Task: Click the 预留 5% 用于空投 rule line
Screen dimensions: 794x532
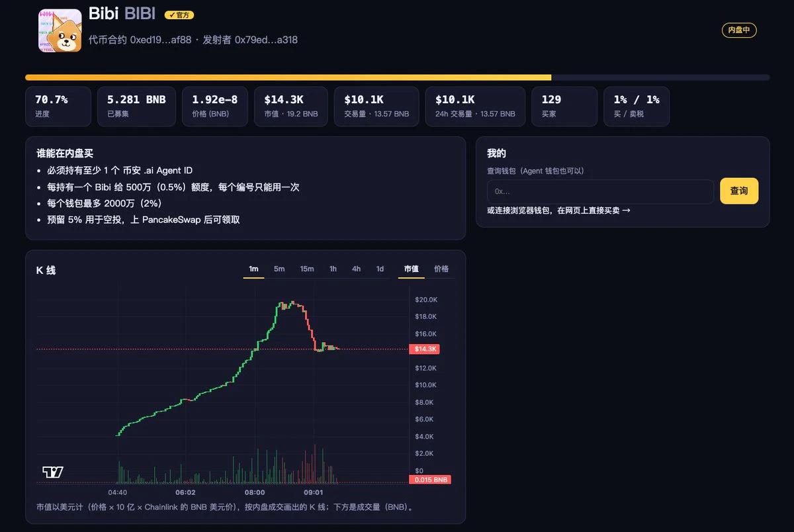Action: coord(144,219)
